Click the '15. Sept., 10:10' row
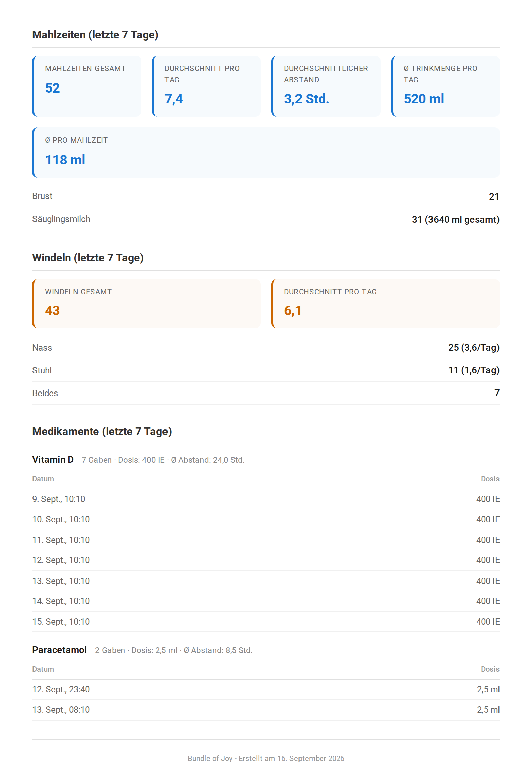 [x=266, y=622]
